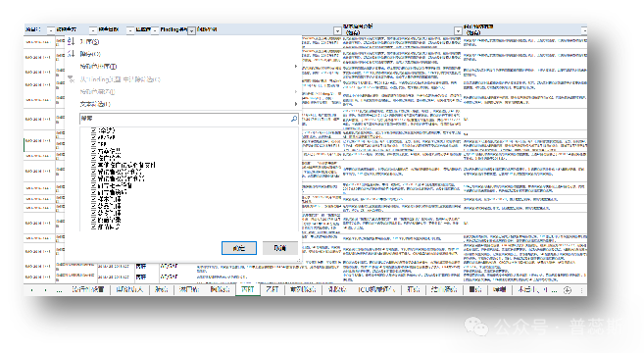Click the first sheet-tab scroll arrow, bottom-left
Viewport: 644px width, 353px height.
[x=32, y=290]
